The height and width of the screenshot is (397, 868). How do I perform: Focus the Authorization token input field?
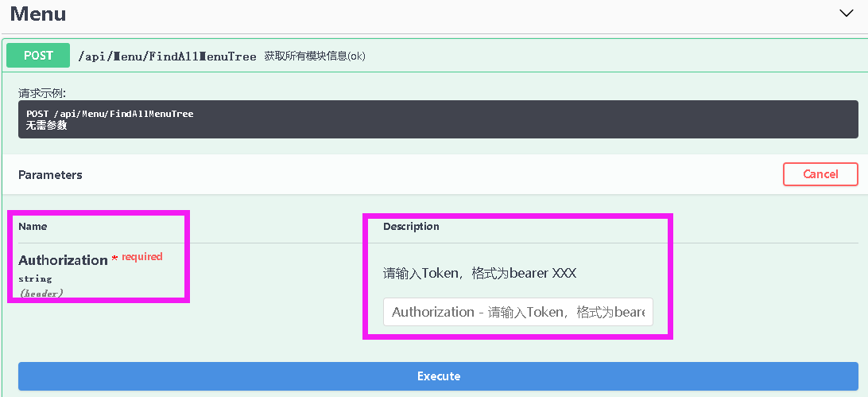pos(517,312)
